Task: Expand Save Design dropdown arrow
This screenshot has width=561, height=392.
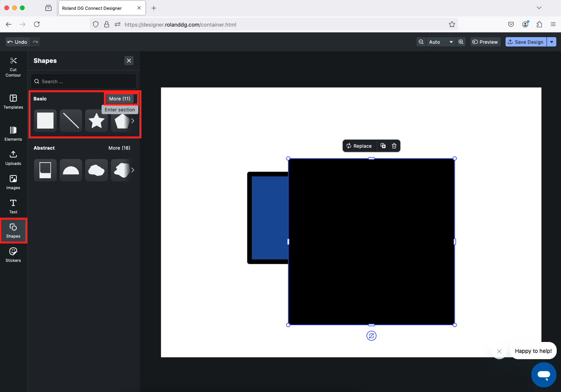Action: coord(552,42)
